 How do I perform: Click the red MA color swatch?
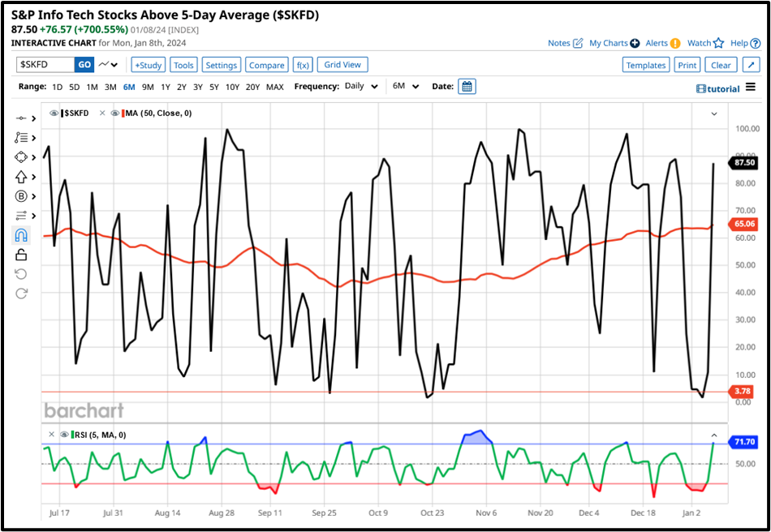coord(123,114)
